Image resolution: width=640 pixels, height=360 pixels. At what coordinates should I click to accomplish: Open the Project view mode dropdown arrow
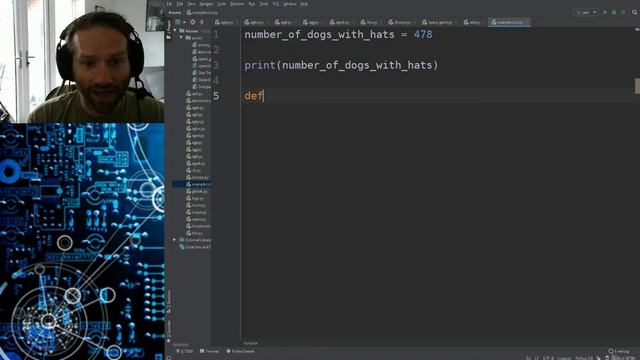pyautogui.click(x=184, y=22)
